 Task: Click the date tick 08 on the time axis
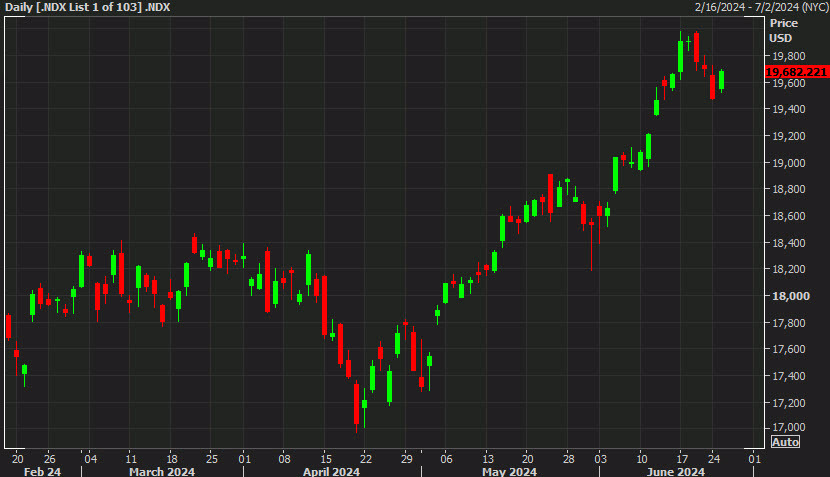click(284, 458)
